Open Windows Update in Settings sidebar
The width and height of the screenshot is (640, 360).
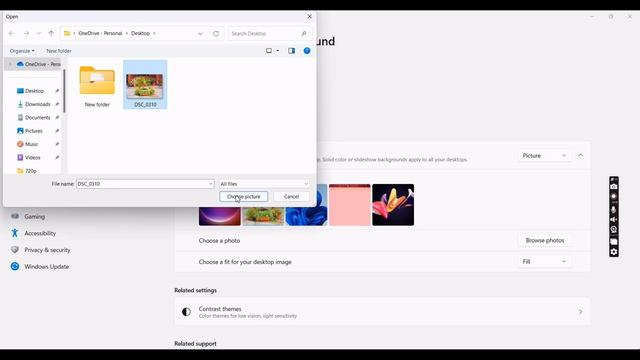(46, 267)
